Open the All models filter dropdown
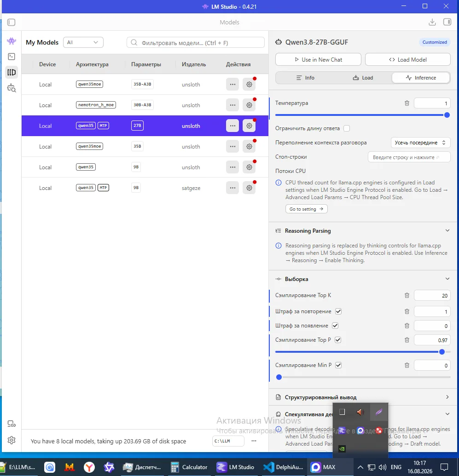The height and width of the screenshot is (476, 459). click(x=83, y=42)
